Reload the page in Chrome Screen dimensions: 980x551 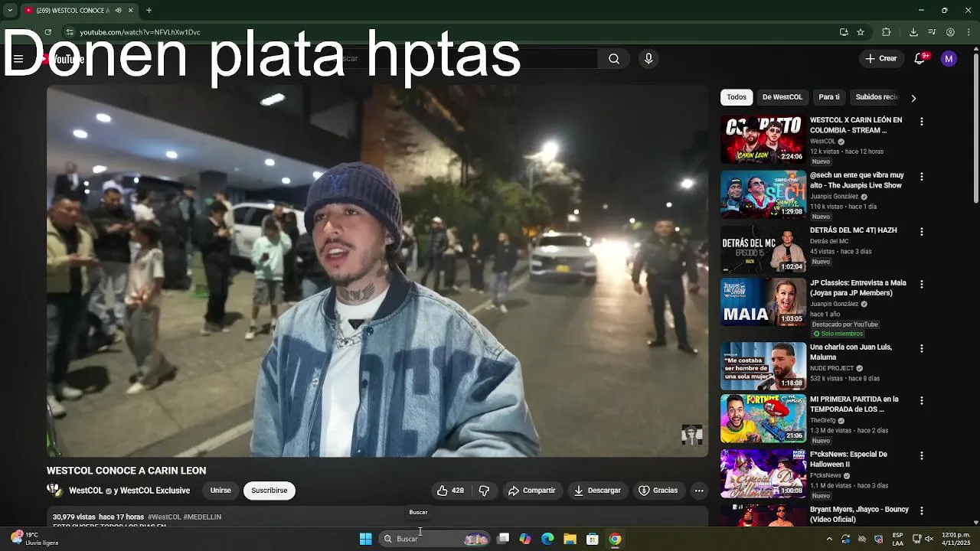(48, 32)
